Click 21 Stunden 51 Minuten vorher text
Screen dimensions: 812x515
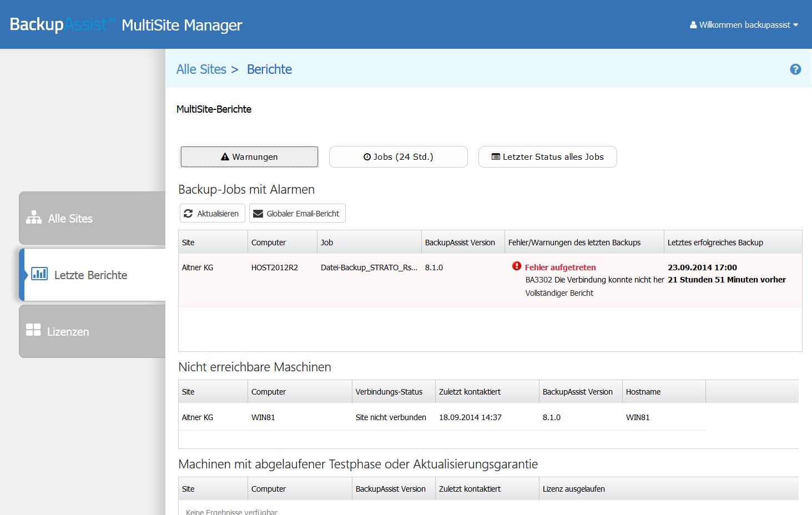727,280
